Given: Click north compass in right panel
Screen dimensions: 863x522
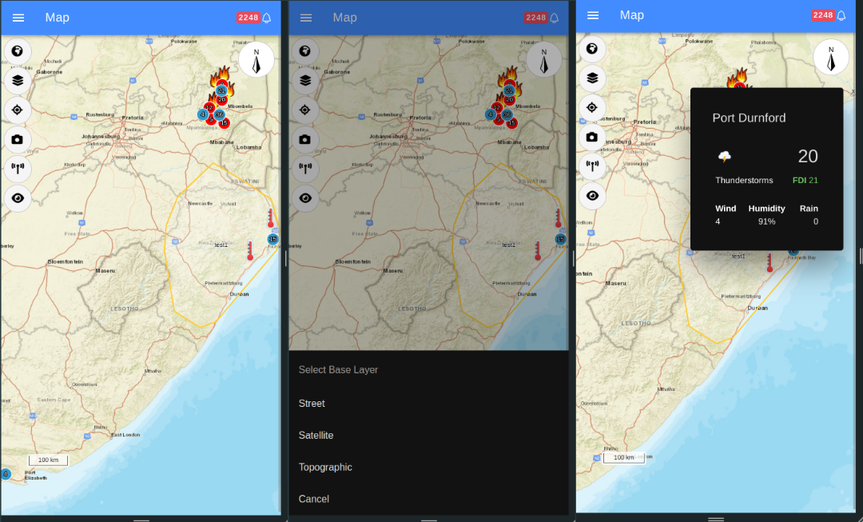Looking at the screenshot, I should tap(831, 57).
